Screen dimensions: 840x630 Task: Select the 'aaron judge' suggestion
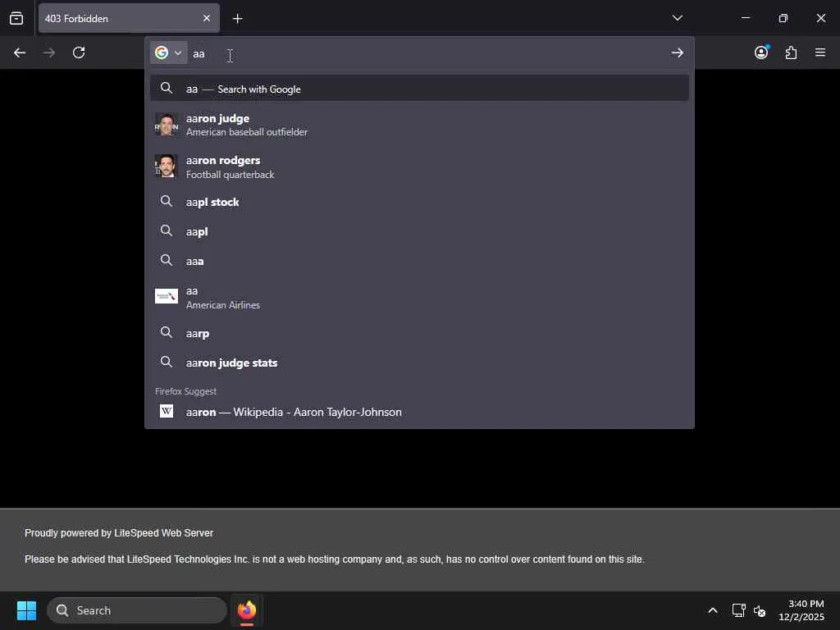[419, 125]
